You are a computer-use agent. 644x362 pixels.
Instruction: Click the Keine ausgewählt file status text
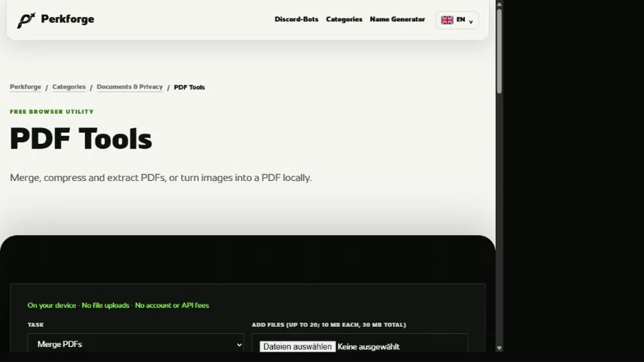(x=369, y=347)
